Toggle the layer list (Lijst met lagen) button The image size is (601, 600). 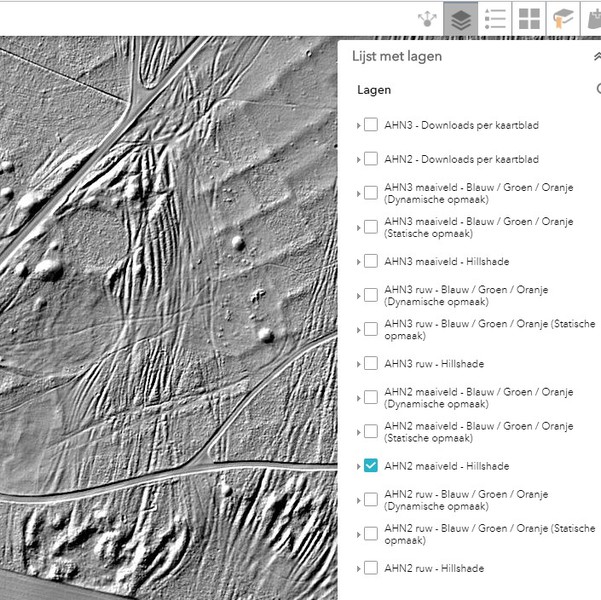coord(460,19)
